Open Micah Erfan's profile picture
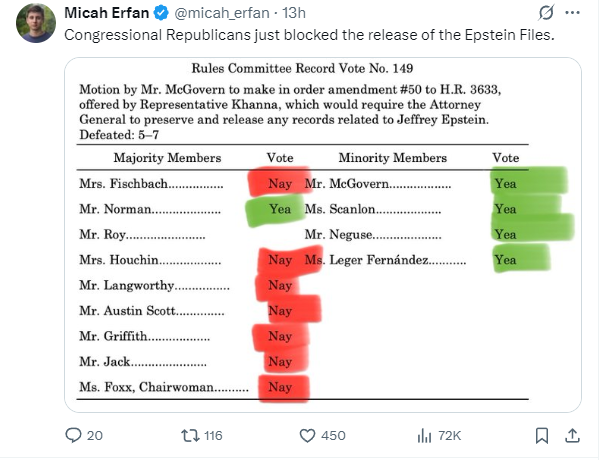 point(36,23)
